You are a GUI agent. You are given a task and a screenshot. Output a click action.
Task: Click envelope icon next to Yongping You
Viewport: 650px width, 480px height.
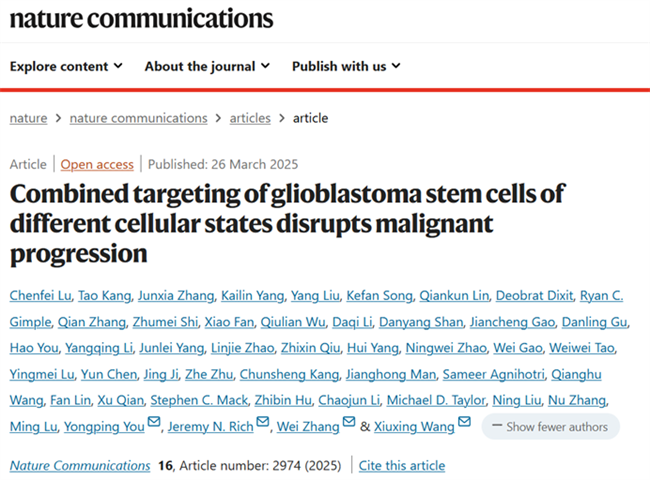pyautogui.click(x=154, y=424)
